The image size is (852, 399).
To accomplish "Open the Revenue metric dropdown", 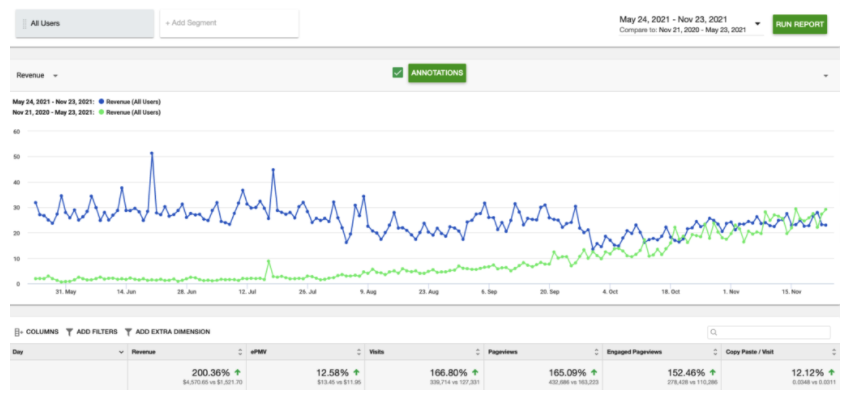I will (37, 76).
